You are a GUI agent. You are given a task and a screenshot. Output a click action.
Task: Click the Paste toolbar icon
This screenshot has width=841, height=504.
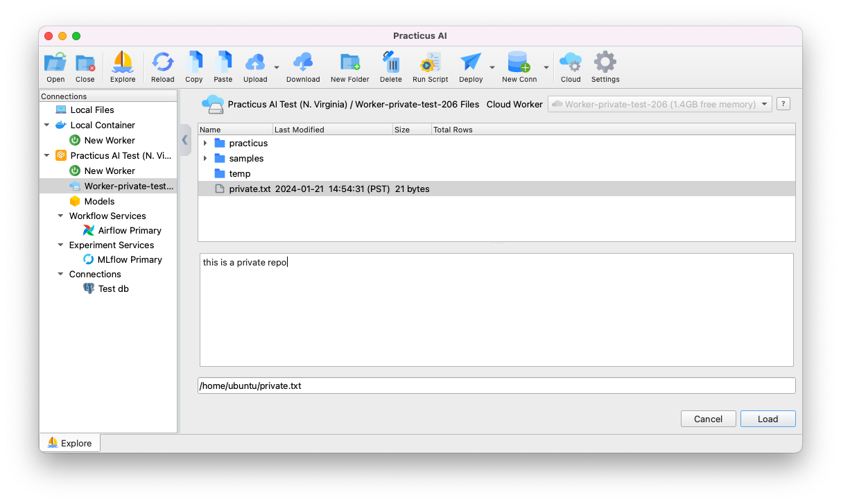[223, 63]
